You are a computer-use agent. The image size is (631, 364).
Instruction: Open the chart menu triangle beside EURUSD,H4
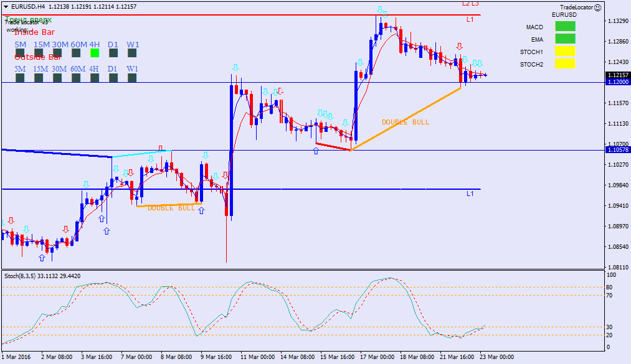coord(6,7)
